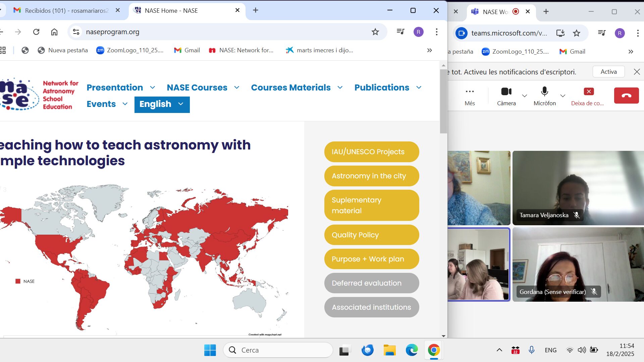Image resolution: width=644 pixels, height=362 pixels.
Task: Open profile avatar R in Teams window
Action: [x=620, y=33]
